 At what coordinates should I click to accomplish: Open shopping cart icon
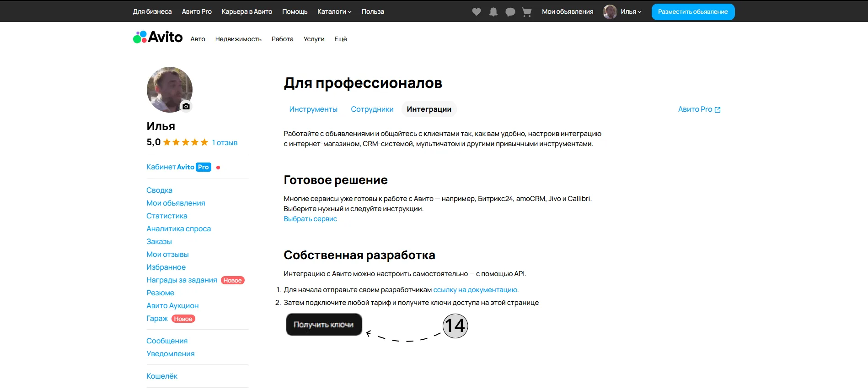(527, 12)
